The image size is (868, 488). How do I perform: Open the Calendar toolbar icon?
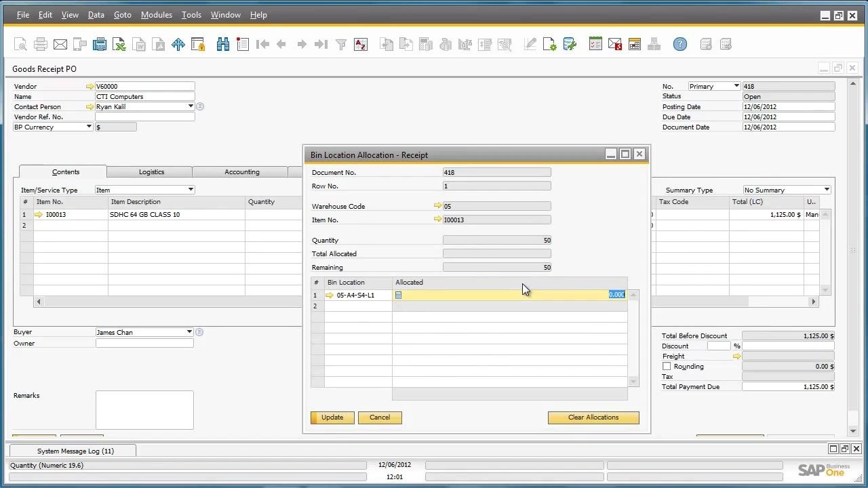pos(635,45)
